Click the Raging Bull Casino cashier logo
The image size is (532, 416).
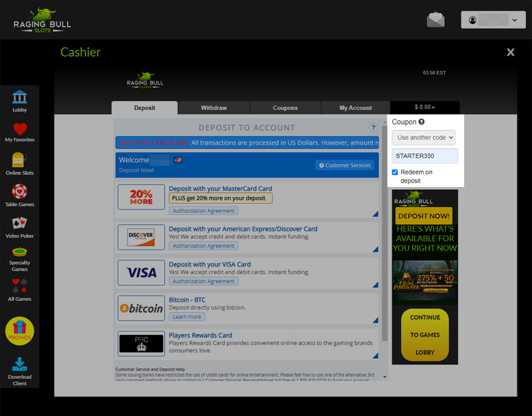145,81
